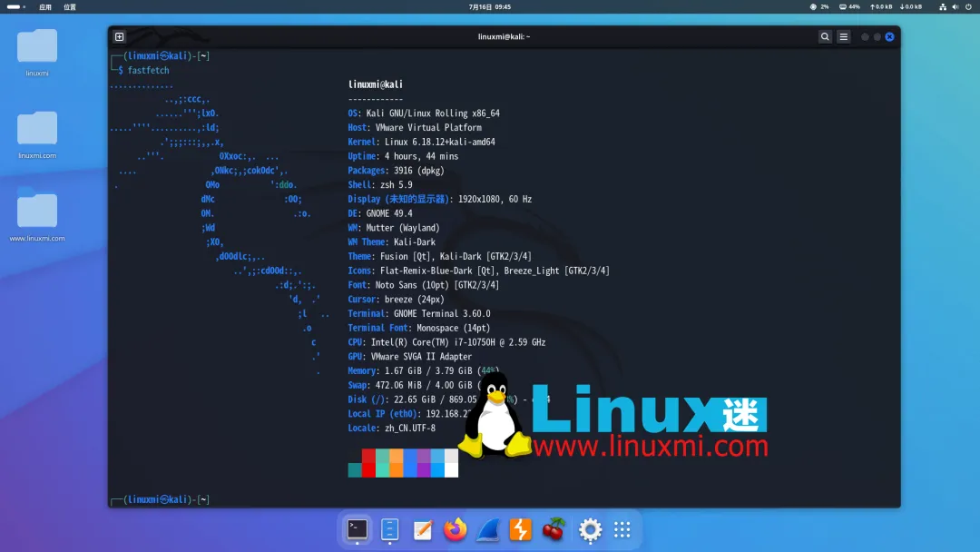This screenshot has width=980, height=552.
Task: Click the 'Memory: 1.67 GiB / 3.79 GiB' line
Action: (423, 371)
